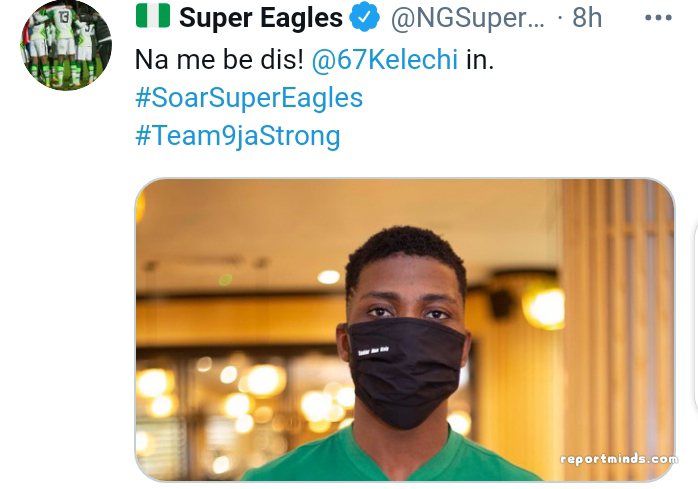Click the reportminds.com watermark
The height and width of the screenshot is (489, 698).
pyautogui.click(x=618, y=459)
